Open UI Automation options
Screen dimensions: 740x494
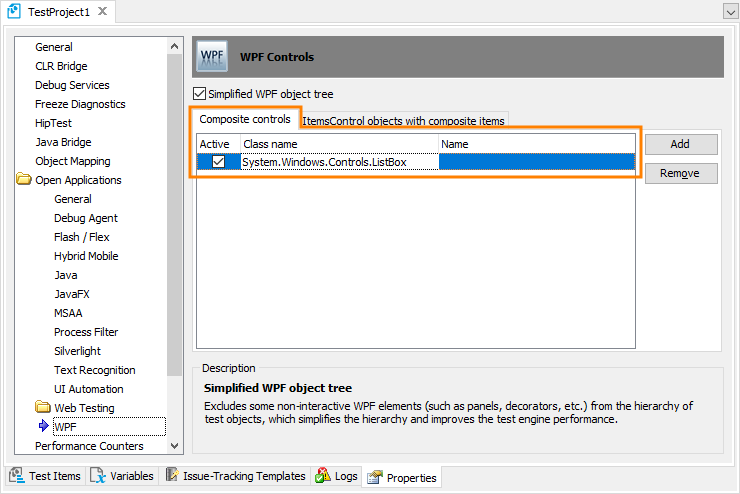click(x=89, y=389)
